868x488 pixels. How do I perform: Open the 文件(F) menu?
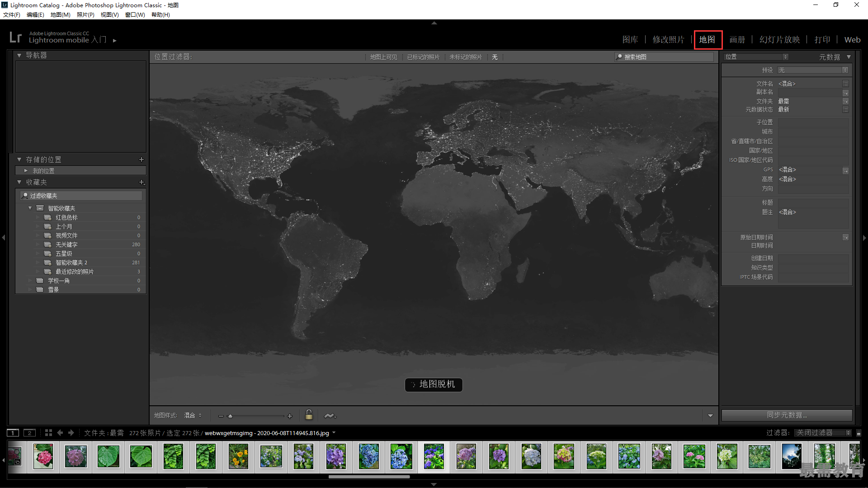pyautogui.click(x=12, y=15)
